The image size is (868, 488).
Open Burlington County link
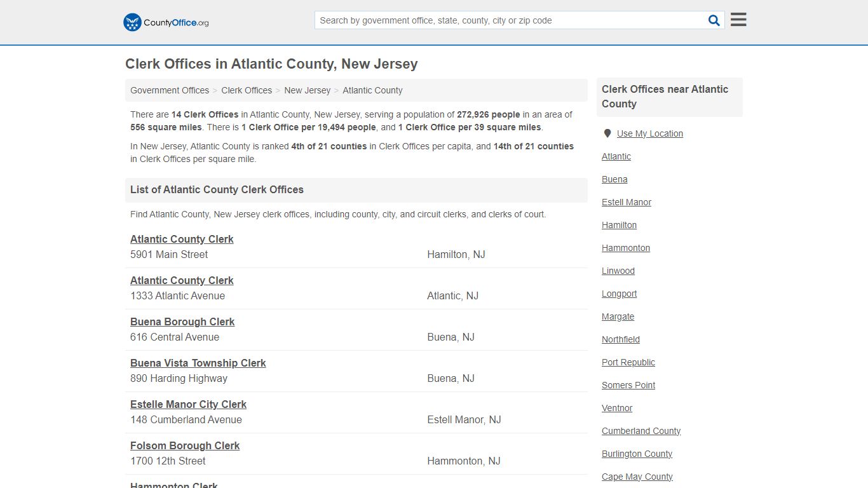pos(637,454)
